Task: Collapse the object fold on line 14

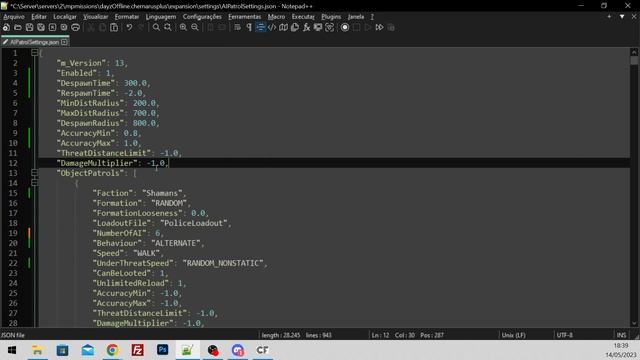Action: pyautogui.click(x=34, y=182)
